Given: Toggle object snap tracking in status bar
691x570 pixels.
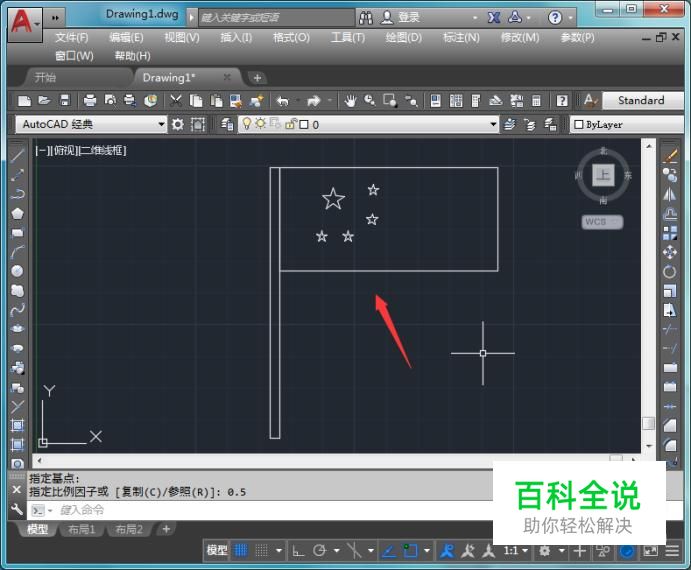Looking at the screenshot, I should point(388,551).
